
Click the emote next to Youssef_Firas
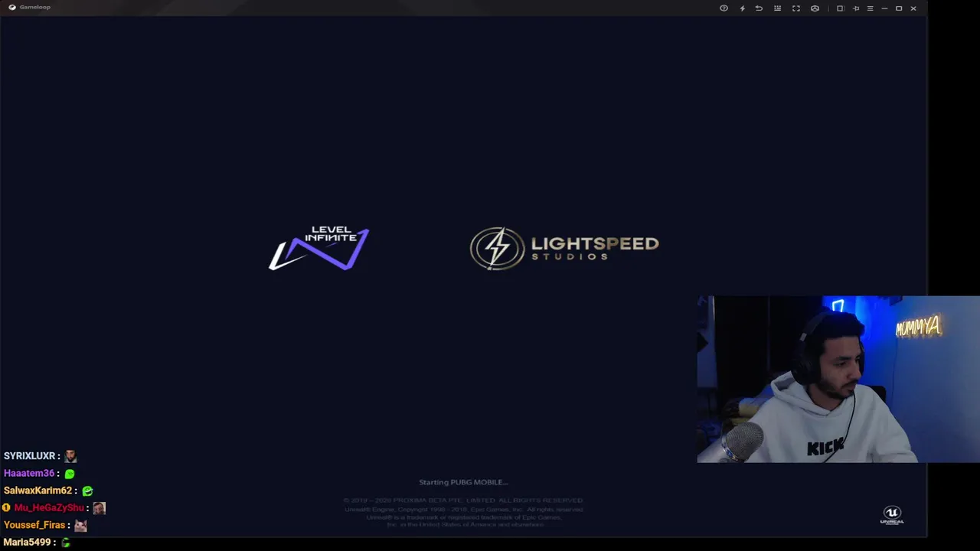pyautogui.click(x=80, y=525)
